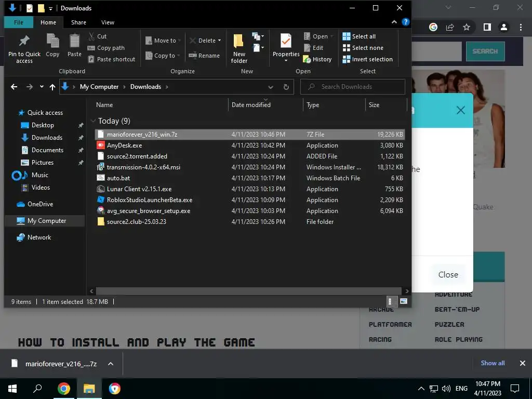Open Platformer category link on website
532x399 pixels.
[x=390, y=325]
